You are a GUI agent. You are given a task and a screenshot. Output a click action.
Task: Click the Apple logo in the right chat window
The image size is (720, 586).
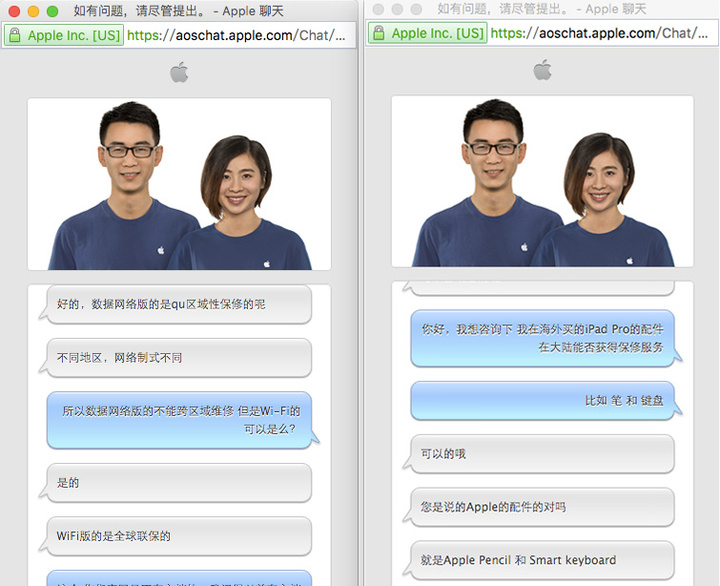[x=542, y=69]
